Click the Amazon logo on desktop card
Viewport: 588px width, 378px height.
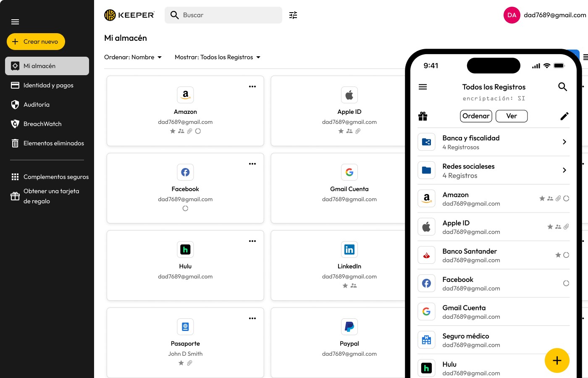(185, 95)
